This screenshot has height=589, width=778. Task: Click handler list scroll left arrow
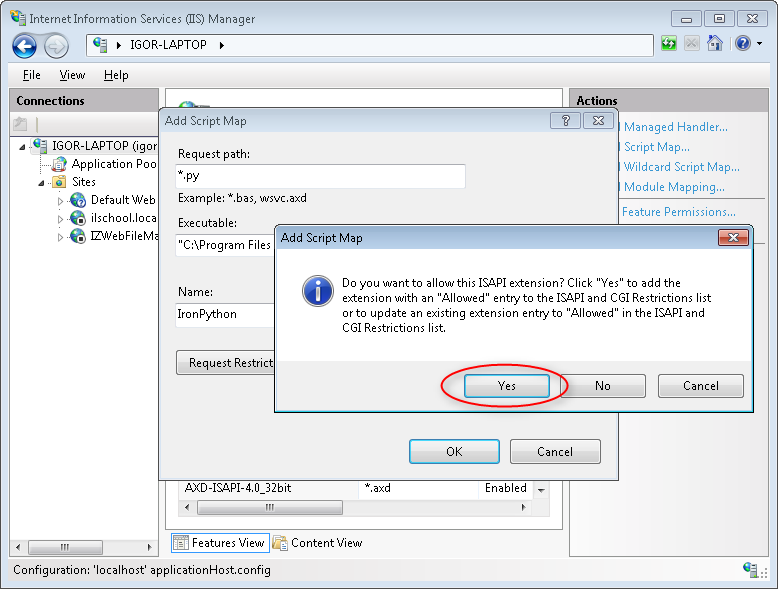pos(187,507)
